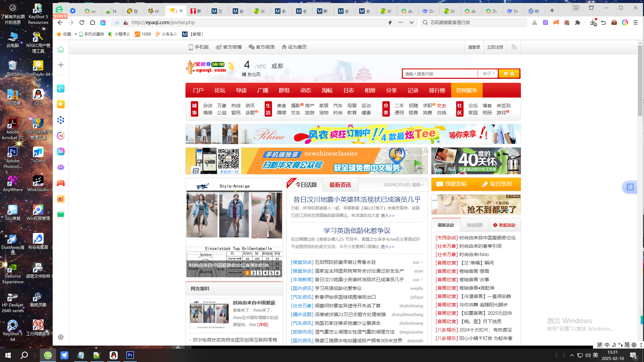Add new sidebar item plus icon
This screenshot has height=362, width=644.
coord(61,65)
